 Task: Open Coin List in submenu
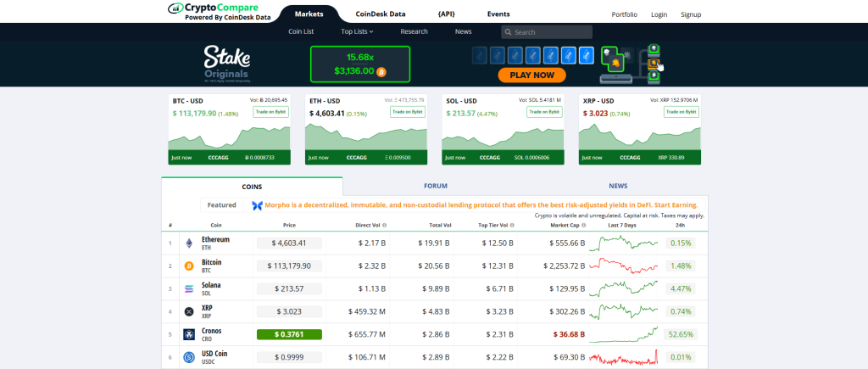pyautogui.click(x=301, y=31)
